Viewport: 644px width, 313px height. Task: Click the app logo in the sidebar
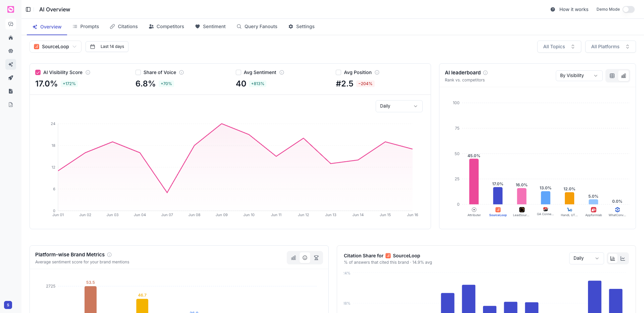[x=11, y=9]
